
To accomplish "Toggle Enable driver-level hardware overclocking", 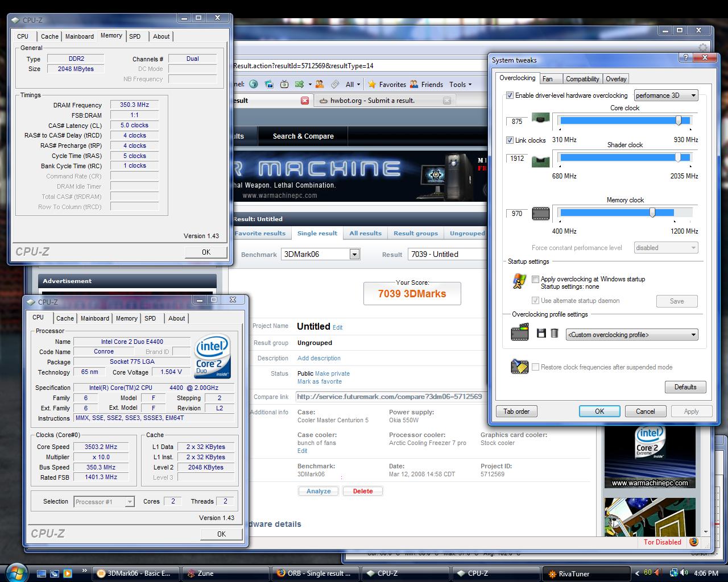I will 510,95.
